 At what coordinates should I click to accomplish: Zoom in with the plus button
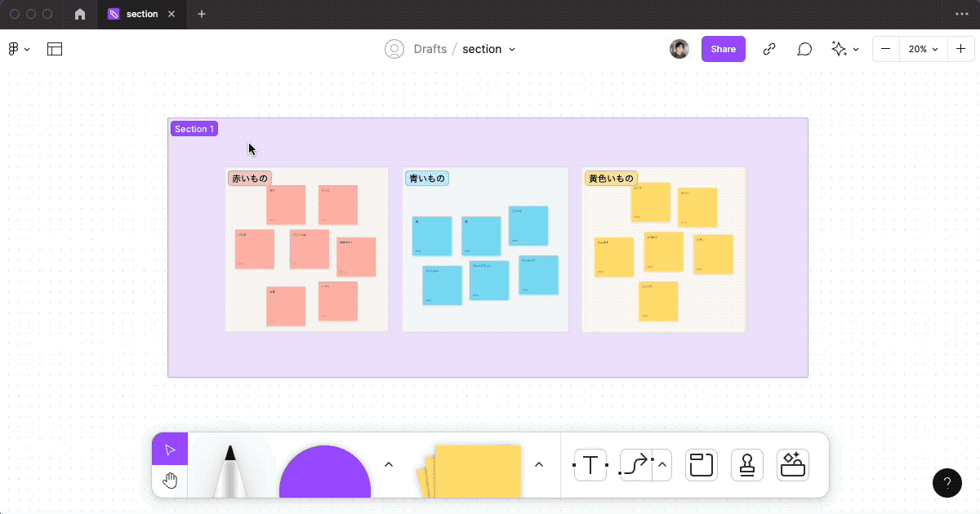click(x=961, y=49)
